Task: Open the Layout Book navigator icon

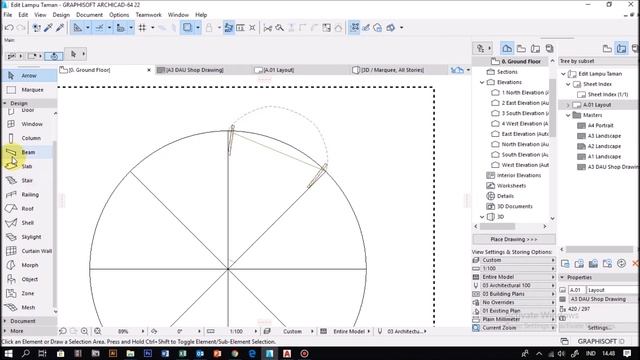Action: coord(536,49)
